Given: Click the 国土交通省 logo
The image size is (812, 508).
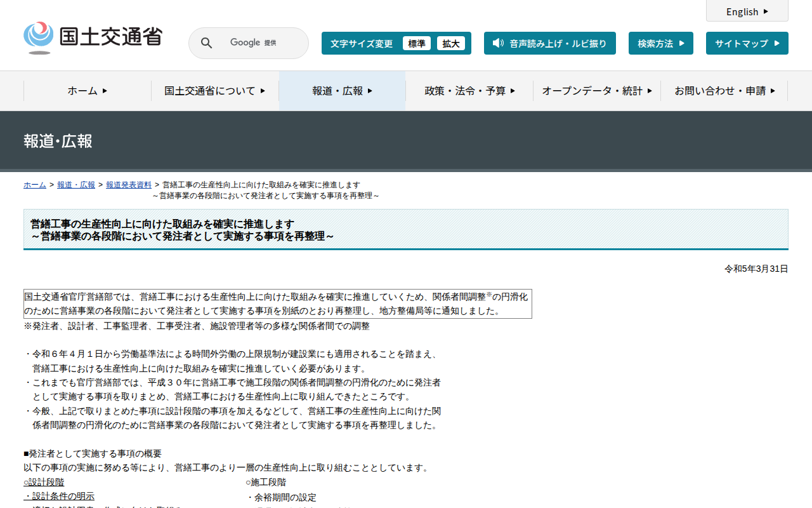Looking at the screenshot, I should 93,38.
